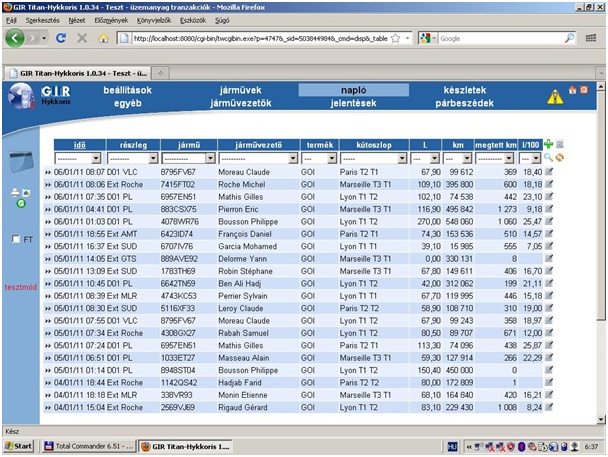
Task: Expand row details for Delorme Yann
Action: pos(48,259)
